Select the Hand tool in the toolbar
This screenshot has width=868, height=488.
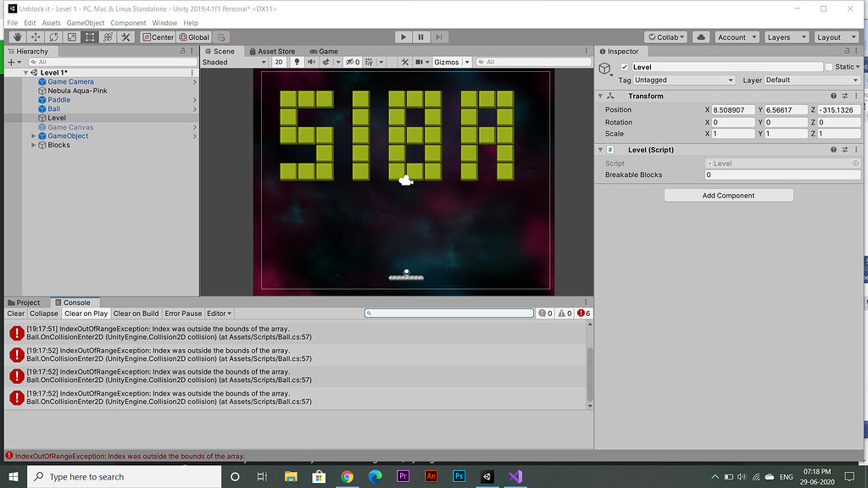tap(17, 36)
